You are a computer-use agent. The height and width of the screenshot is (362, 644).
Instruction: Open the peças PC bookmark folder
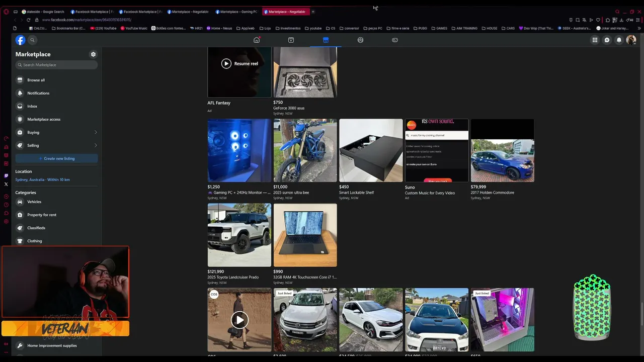coord(373,28)
